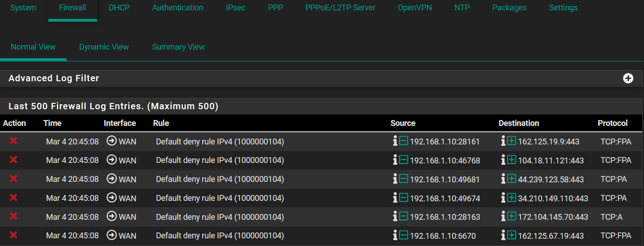This screenshot has width=644, height=246.
Task: Click the Time column header
Action: pos(52,123)
